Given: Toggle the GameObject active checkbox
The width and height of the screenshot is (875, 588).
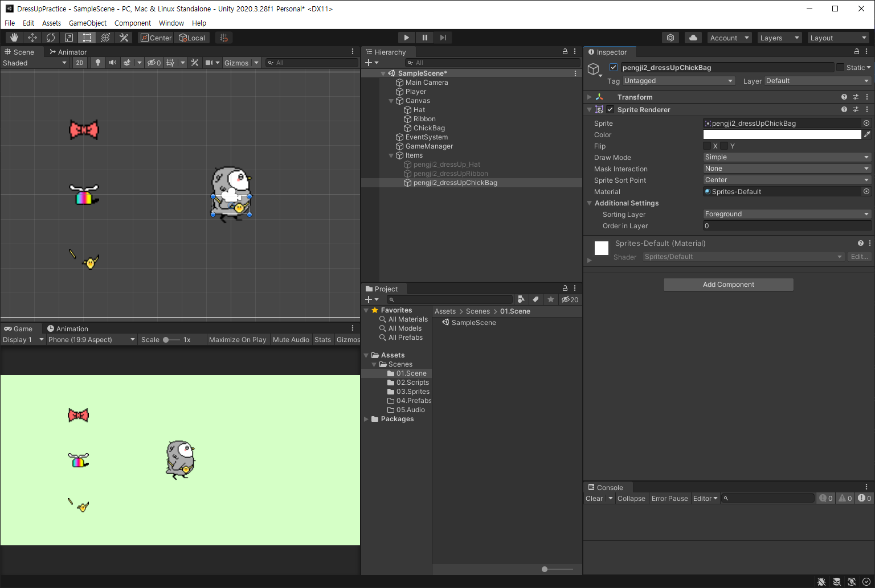Looking at the screenshot, I should click(614, 67).
